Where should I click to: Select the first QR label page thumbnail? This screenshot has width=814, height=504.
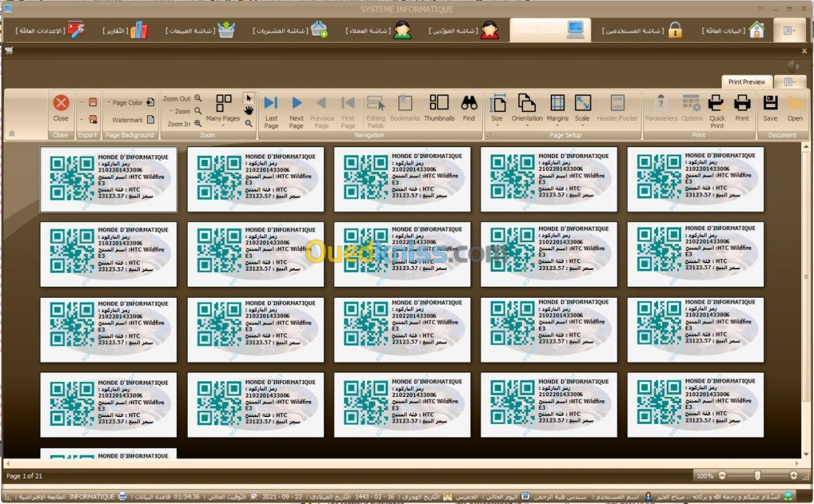[x=109, y=180]
